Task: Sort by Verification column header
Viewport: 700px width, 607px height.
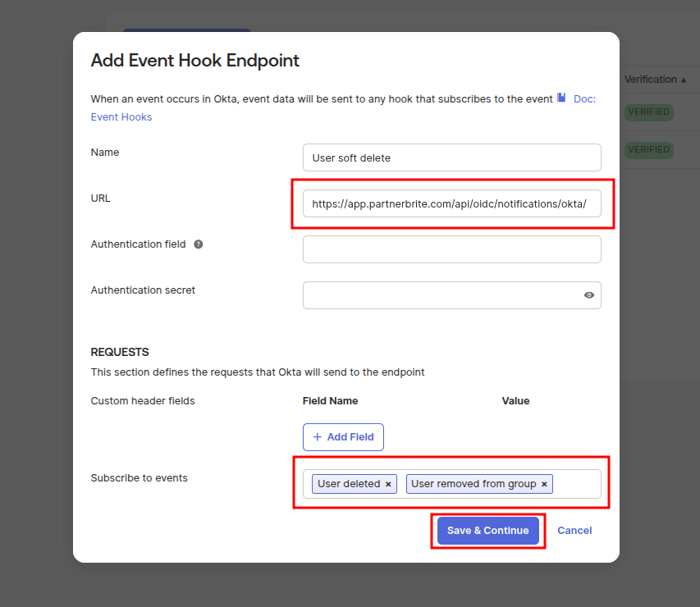Action: tap(655, 80)
